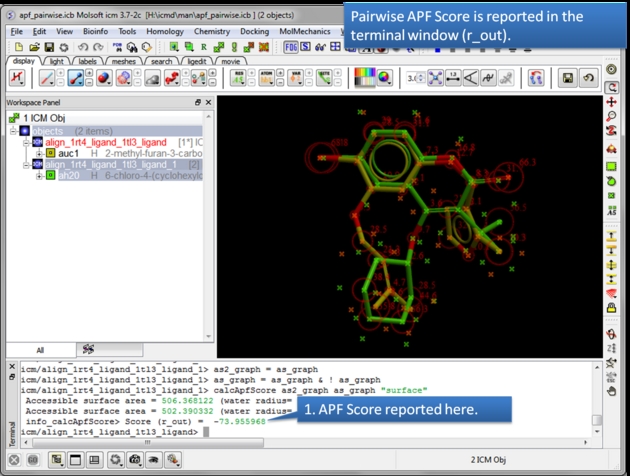The image size is (630, 476).
Task: Click the open folder icon in top toolbar
Action: 35,47
